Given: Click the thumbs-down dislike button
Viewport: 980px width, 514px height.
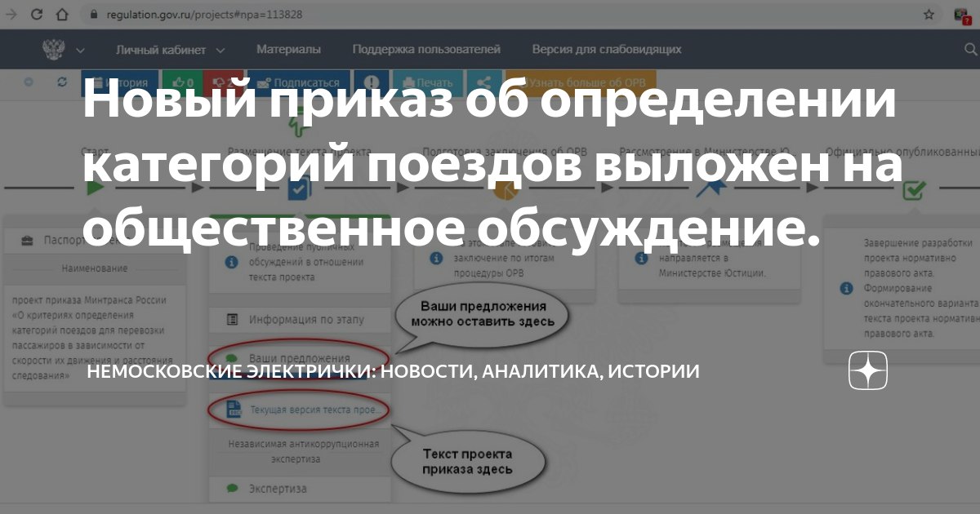Looking at the screenshot, I should (x=223, y=83).
